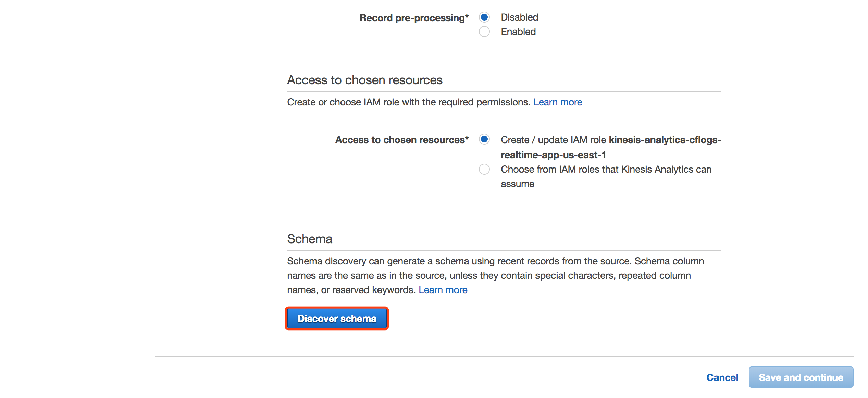The height and width of the screenshot is (398, 868).
Task: Click the Record pre-processing* field label
Action: 414,18
